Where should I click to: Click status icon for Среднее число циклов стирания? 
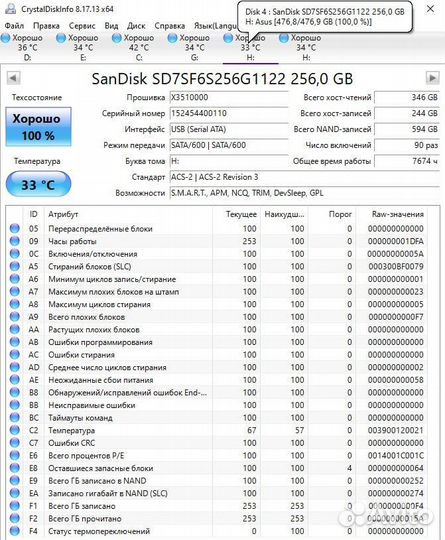pos(14,367)
